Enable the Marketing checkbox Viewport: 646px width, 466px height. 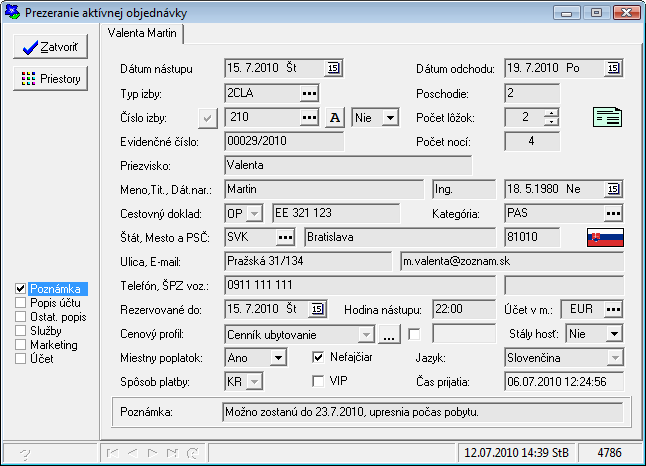click(21, 345)
